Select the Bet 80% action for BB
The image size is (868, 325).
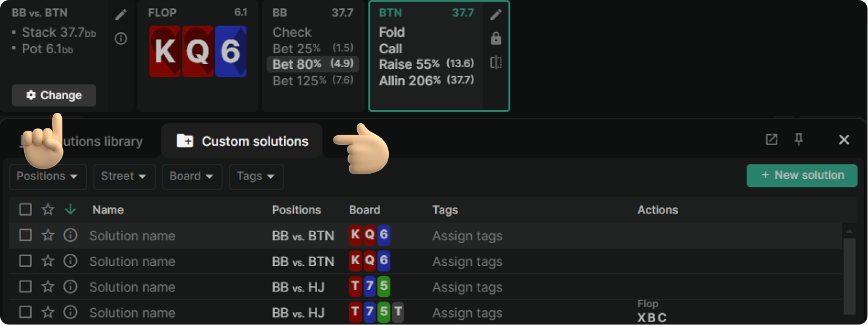click(313, 64)
